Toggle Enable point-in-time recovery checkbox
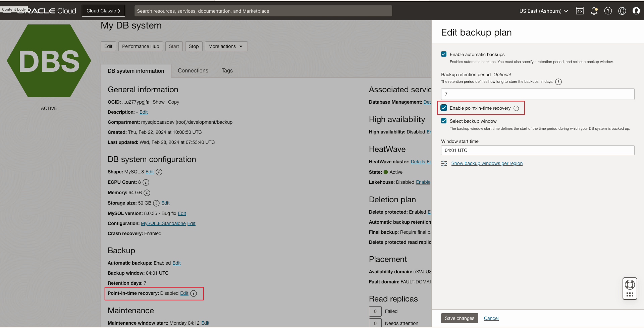Screen dimensions: 644x328 (444, 108)
